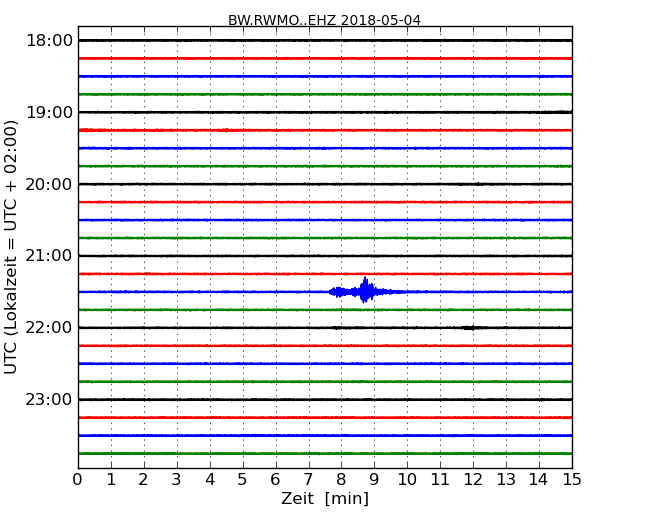Click x-axis tick label 3

(177, 480)
